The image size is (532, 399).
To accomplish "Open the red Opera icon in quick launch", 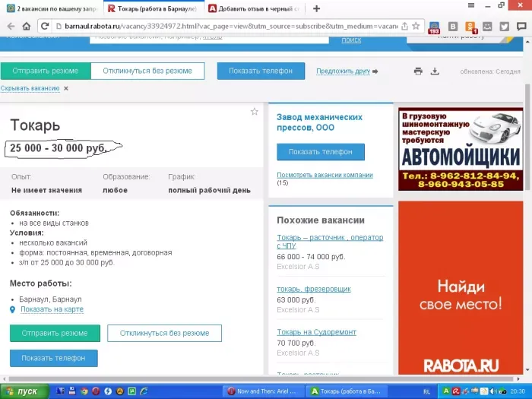I will tap(96, 391).
